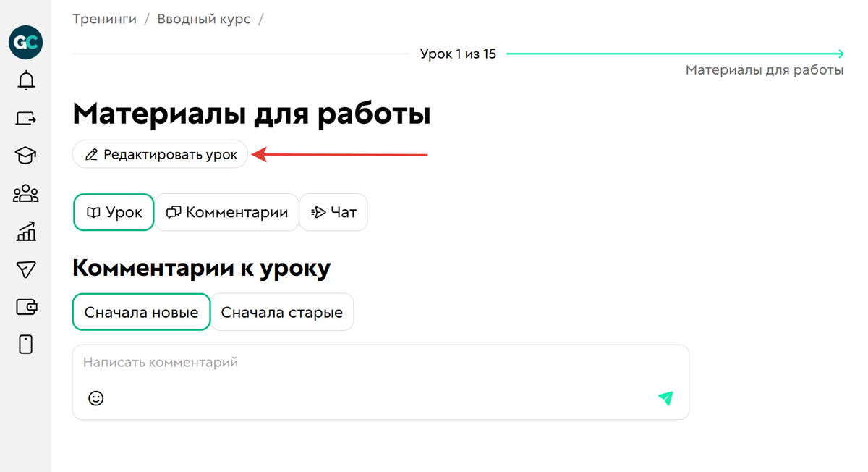Open analytics bar chart icon
The image size is (868, 472).
(26, 232)
